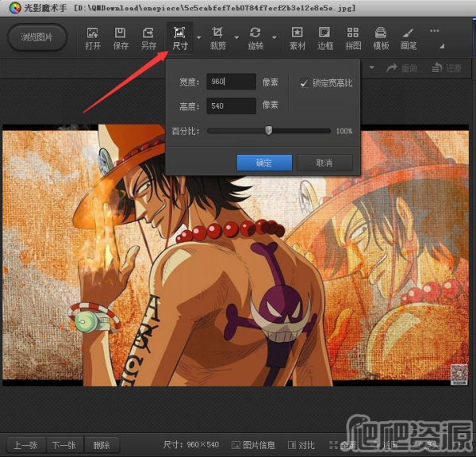This screenshot has height=457, width=476.
Task: Click the 重做 redo button
Action: [x=402, y=68]
